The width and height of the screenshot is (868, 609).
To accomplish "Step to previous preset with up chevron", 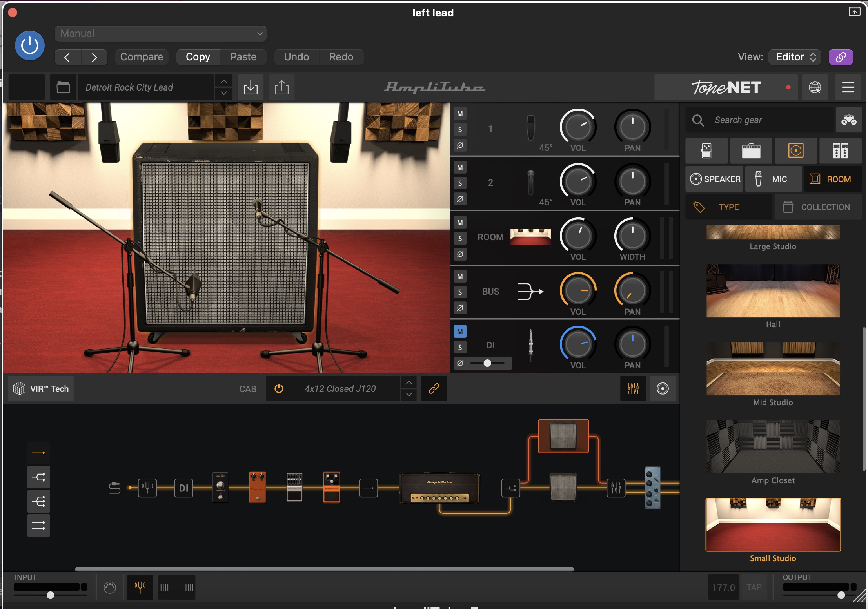I will click(224, 81).
